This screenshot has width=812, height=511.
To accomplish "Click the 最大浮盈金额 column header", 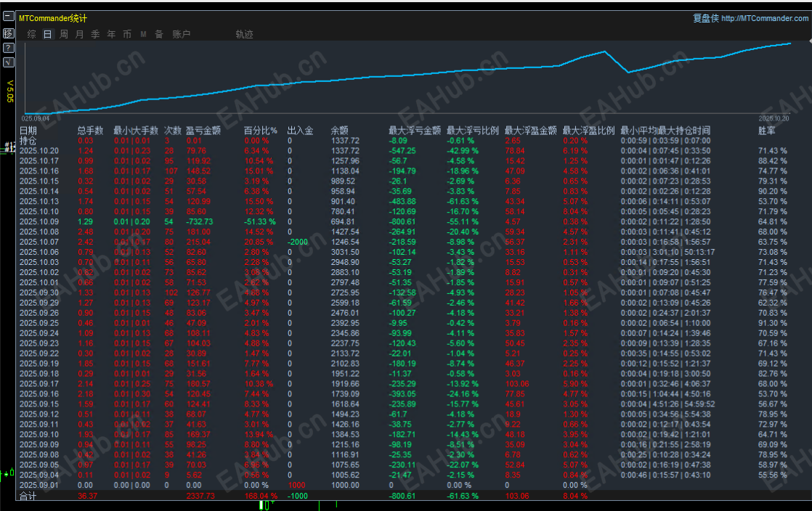I will point(531,131).
